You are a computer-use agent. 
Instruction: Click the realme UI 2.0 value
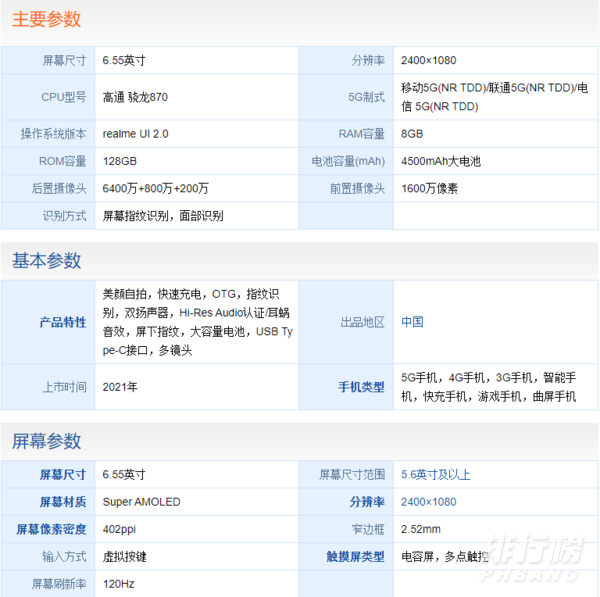[135, 134]
